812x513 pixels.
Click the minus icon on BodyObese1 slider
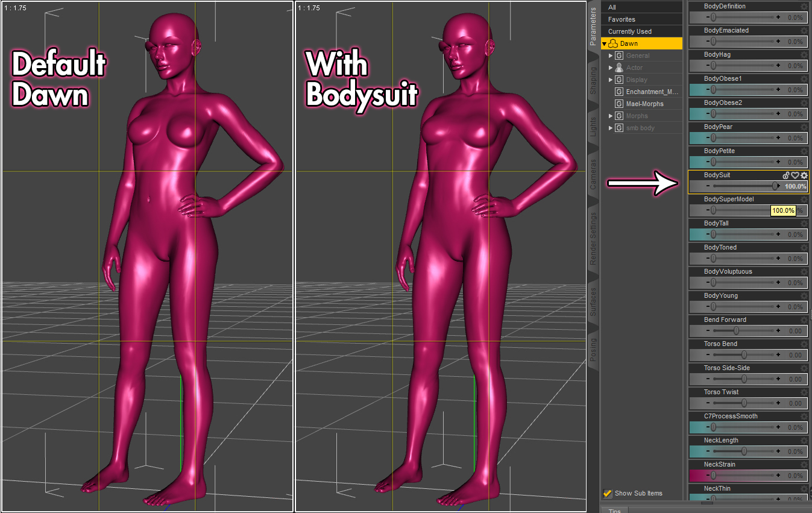click(699, 89)
